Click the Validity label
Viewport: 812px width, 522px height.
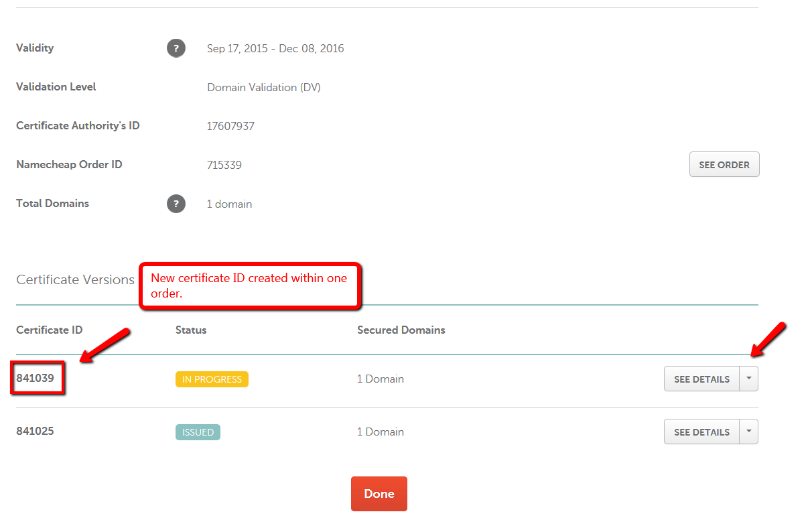35,48
